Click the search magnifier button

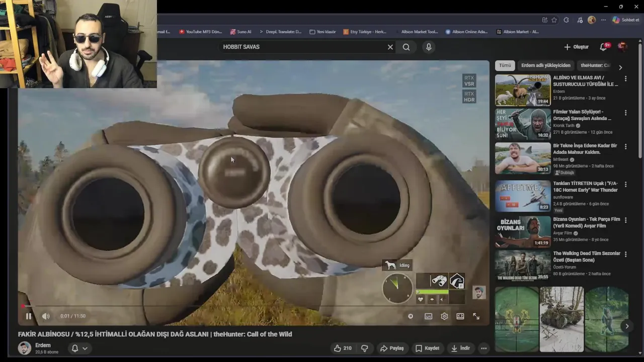point(406,47)
